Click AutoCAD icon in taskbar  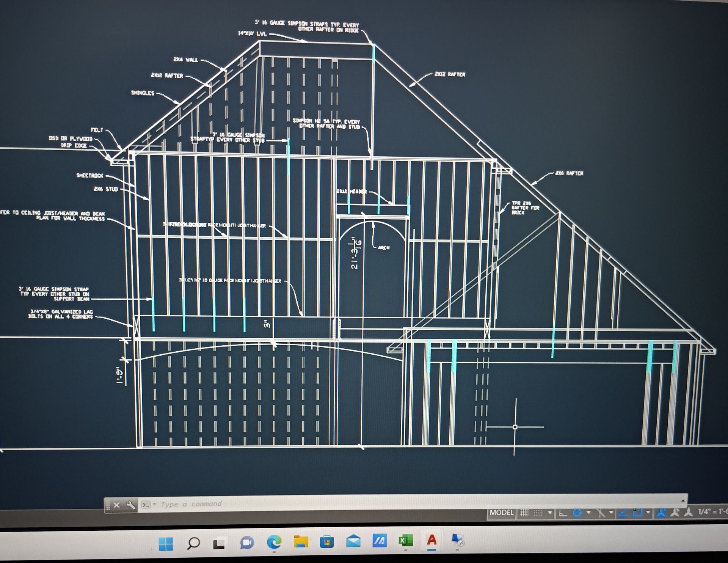(x=431, y=540)
